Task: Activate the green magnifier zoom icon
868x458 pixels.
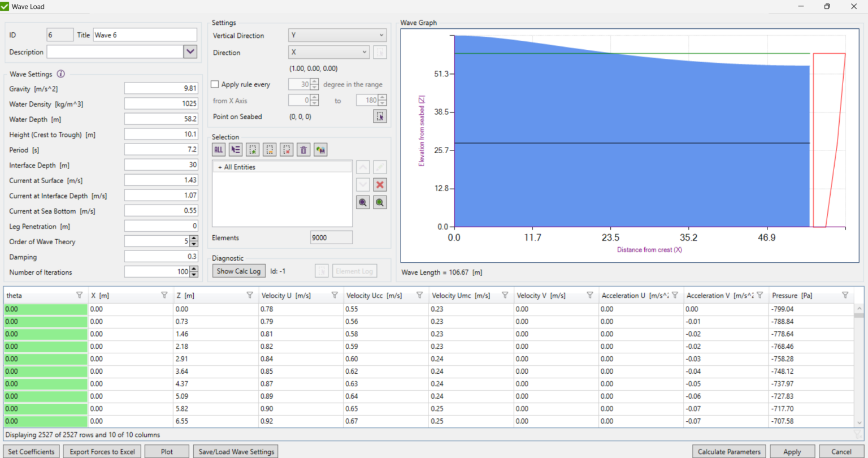Action: pos(380,202)
